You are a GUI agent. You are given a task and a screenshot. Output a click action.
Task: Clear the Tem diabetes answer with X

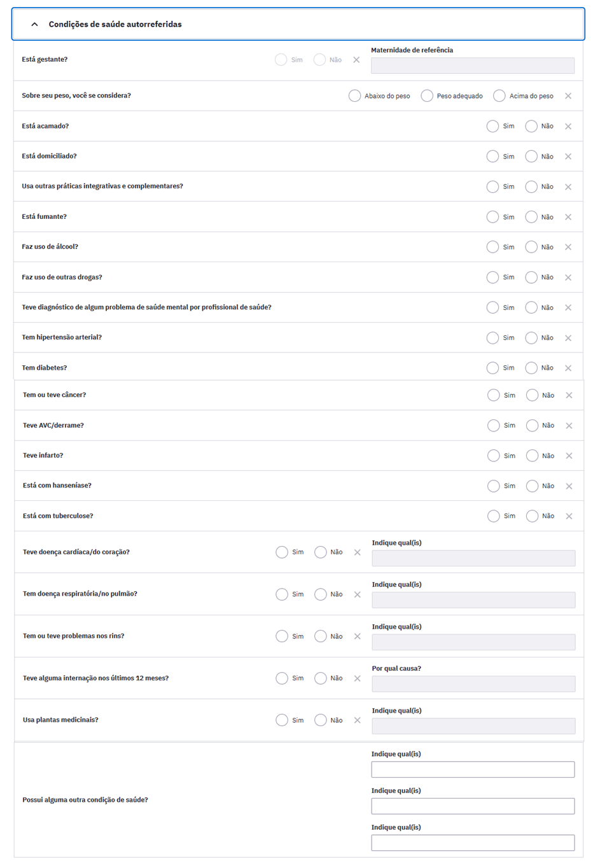point(568,368)
